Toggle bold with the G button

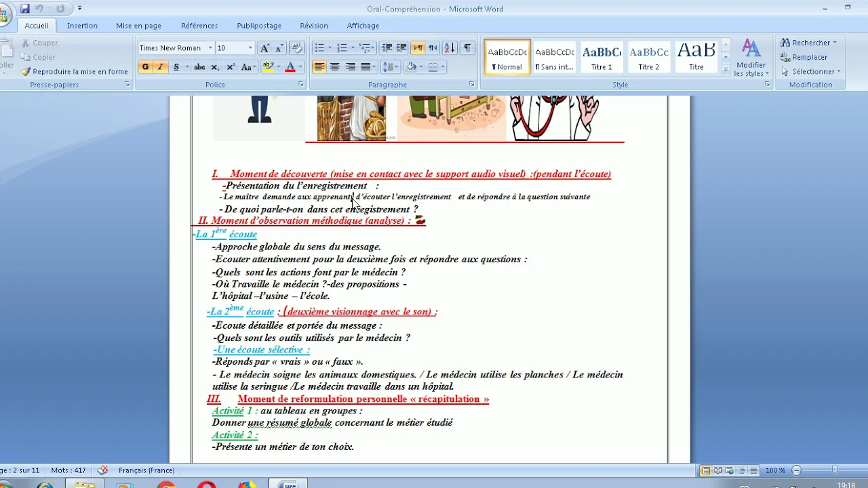(145, 67)
